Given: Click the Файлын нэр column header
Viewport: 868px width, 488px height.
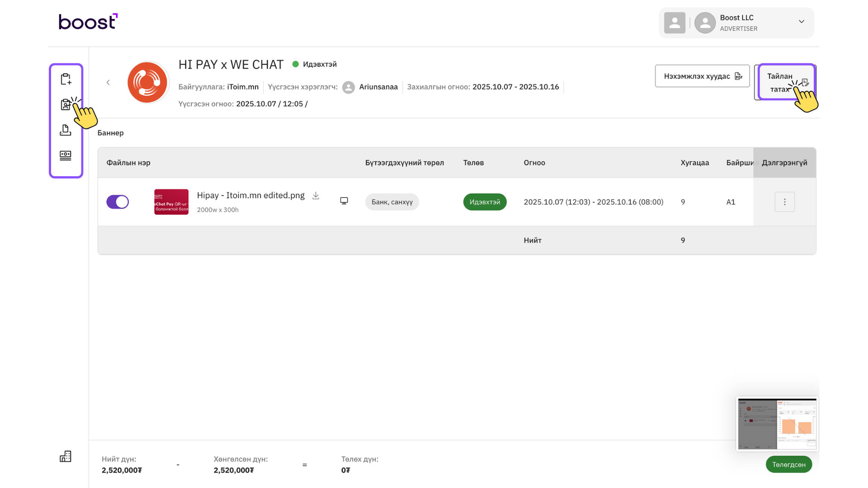Looking at the screenshot, I should 128,163.
